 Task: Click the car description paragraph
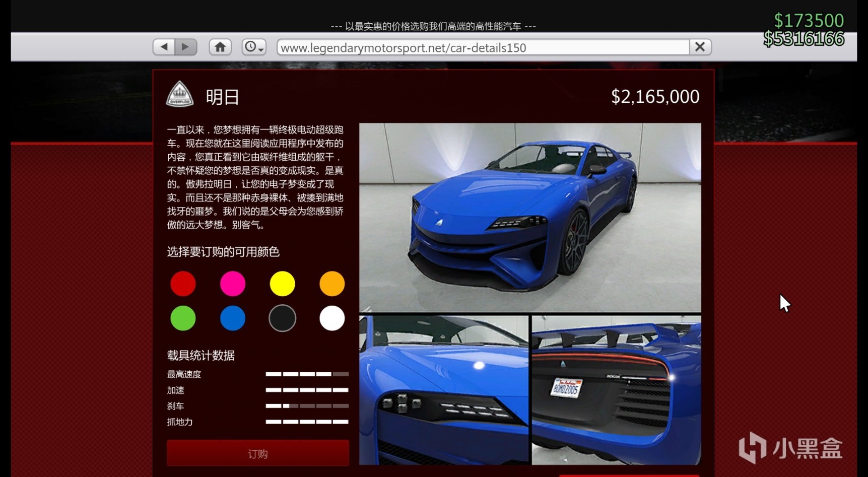pos(255,177)
